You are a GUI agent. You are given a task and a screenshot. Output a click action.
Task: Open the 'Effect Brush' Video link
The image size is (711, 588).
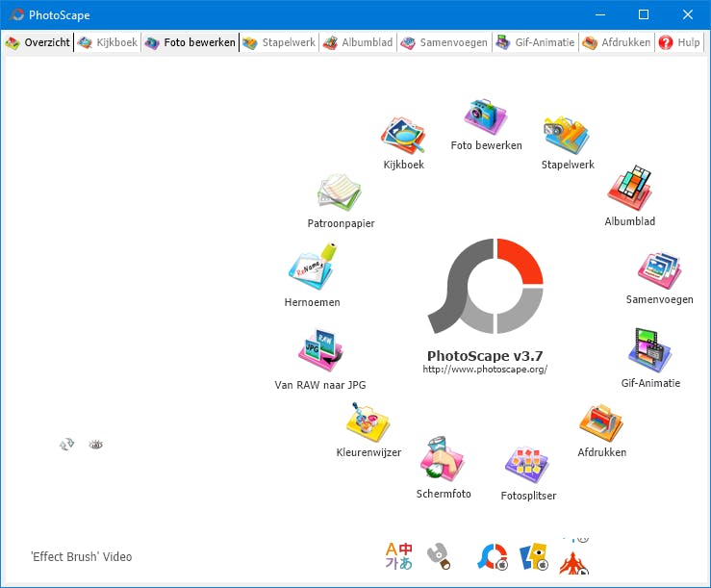(81, 556)
